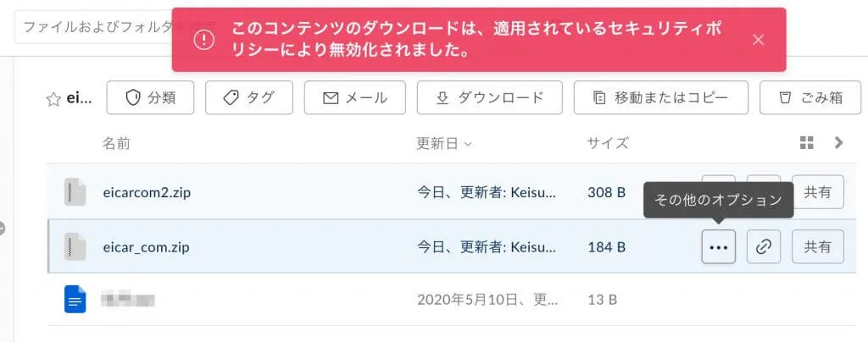Open more options for eicar_com.zip
This screenshot has width=868, height=342.
[718, 247]
